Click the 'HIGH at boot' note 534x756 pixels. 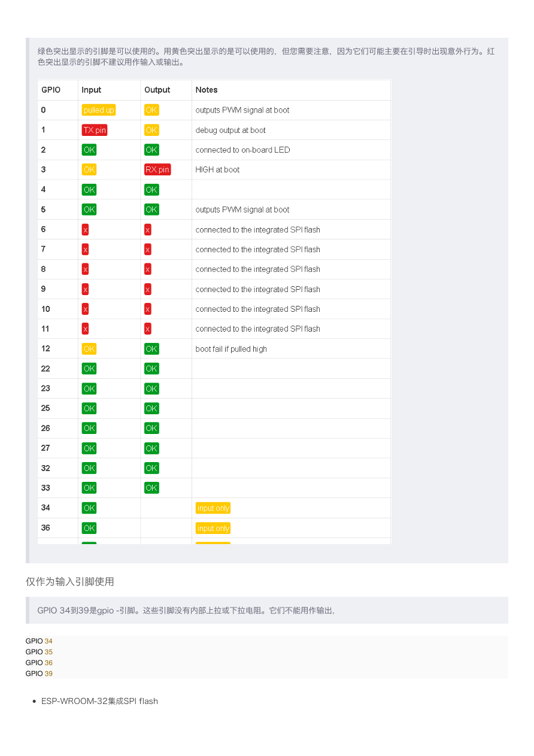pyautogui.click(x=217, y=169)
